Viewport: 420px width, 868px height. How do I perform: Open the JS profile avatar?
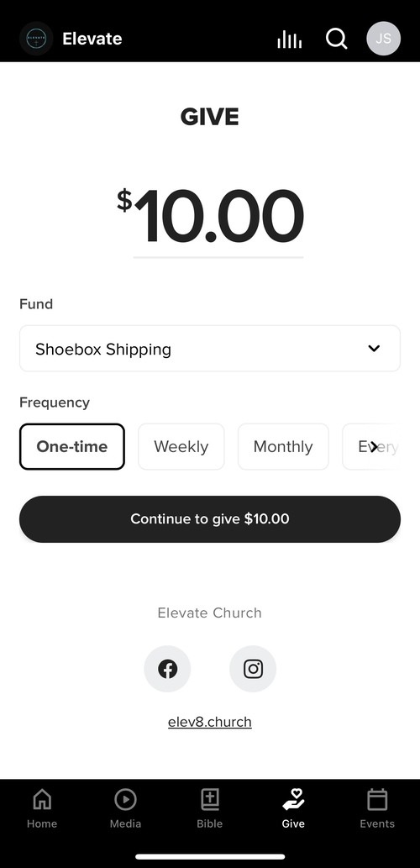coord(384,39)
